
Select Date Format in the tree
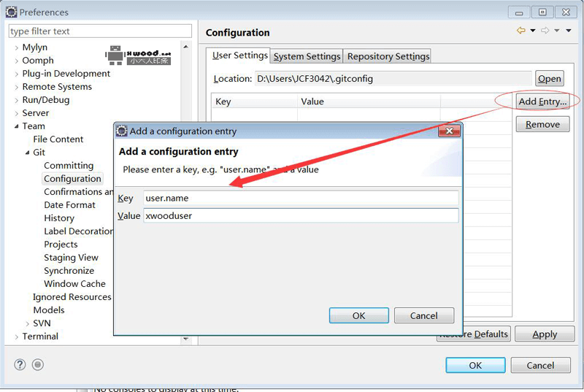tap(69, 205)
